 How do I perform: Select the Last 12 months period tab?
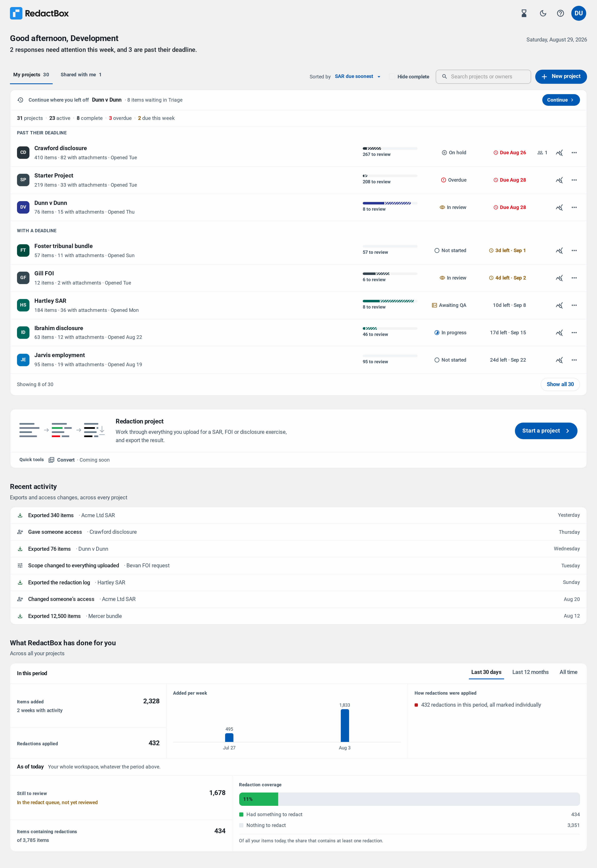click(x=530, y=672)
